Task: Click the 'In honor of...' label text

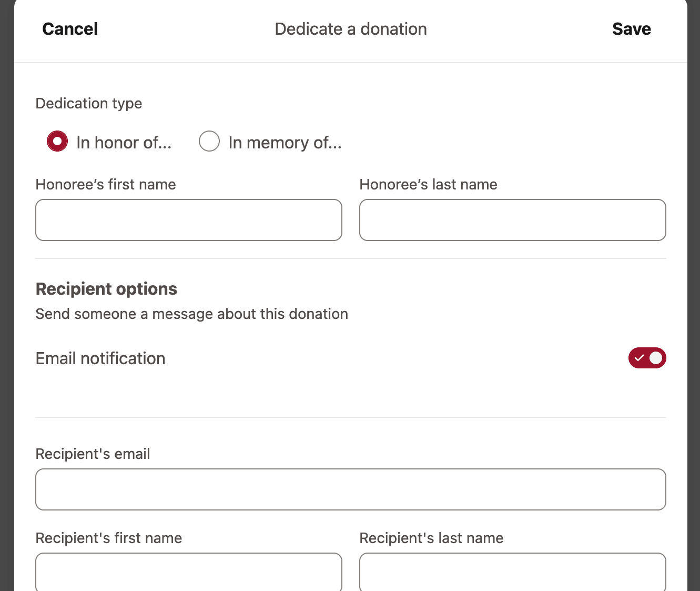Action: [124, 143]
